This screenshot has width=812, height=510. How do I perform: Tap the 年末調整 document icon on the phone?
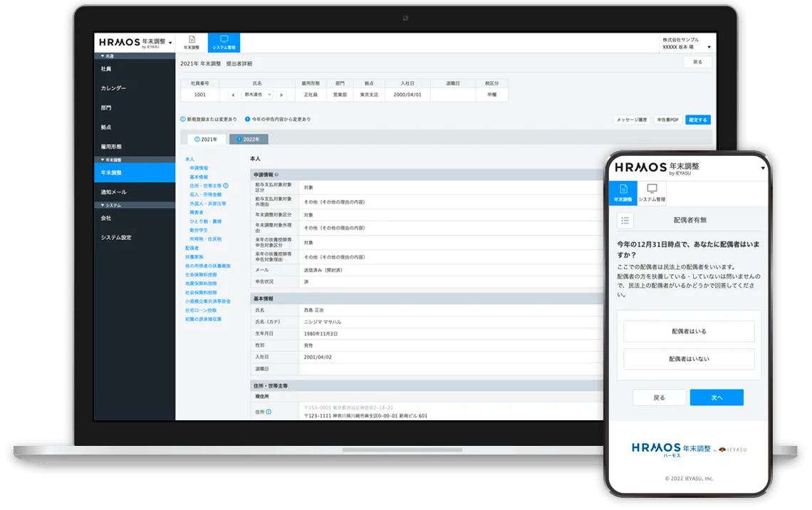pyautogui.click(x=623, y=189)
